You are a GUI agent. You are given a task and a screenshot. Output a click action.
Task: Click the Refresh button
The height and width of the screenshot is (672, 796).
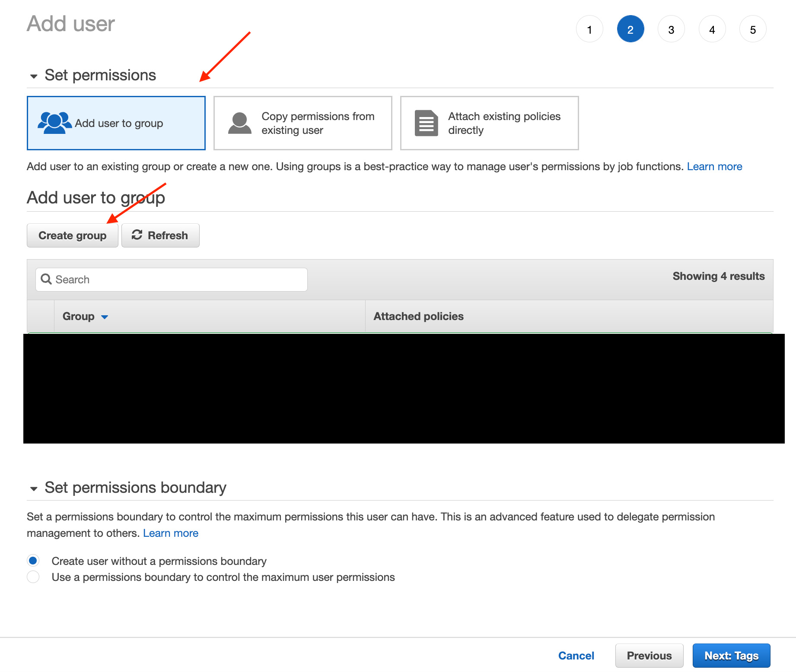[160, 235]
